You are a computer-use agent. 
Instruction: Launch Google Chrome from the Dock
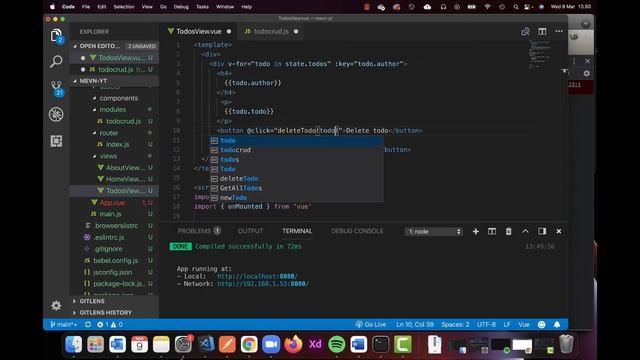point(249,344)
